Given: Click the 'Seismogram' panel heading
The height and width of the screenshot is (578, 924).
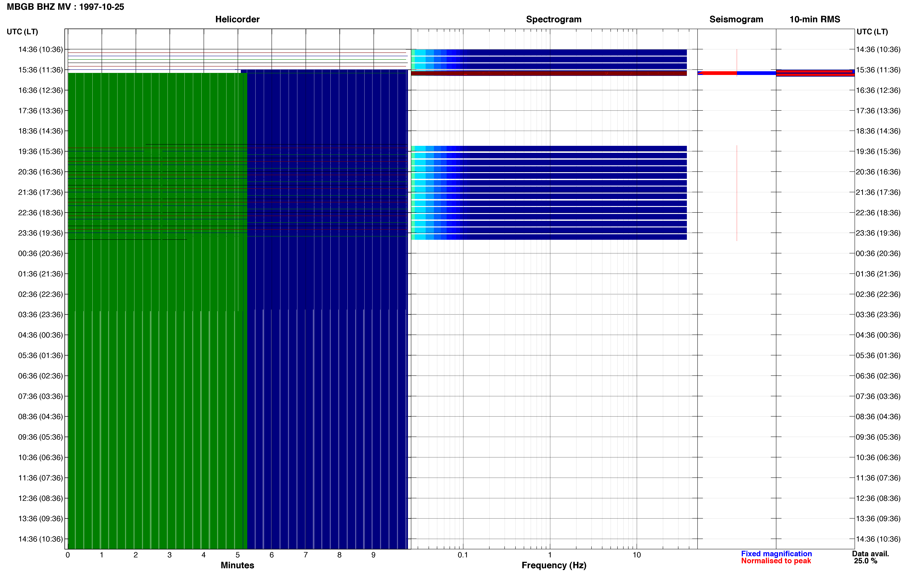Looking at the screenshot, I should click(736, 19).
